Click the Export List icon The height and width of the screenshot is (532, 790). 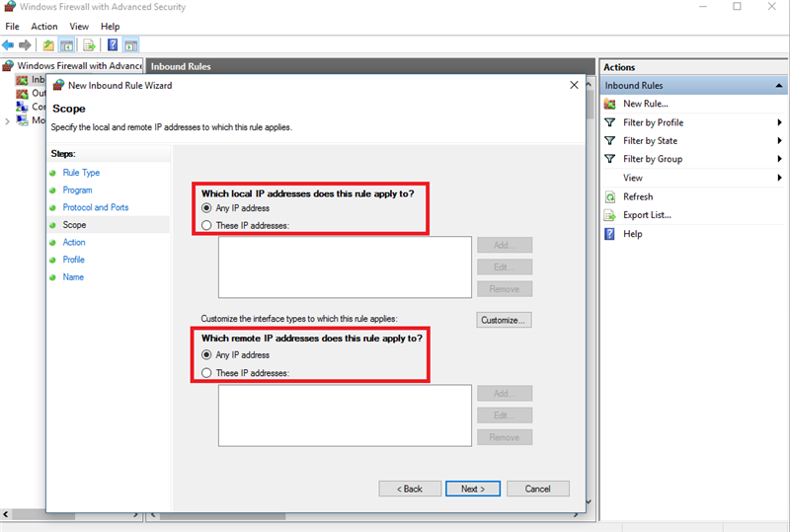[x=611, y=215]
